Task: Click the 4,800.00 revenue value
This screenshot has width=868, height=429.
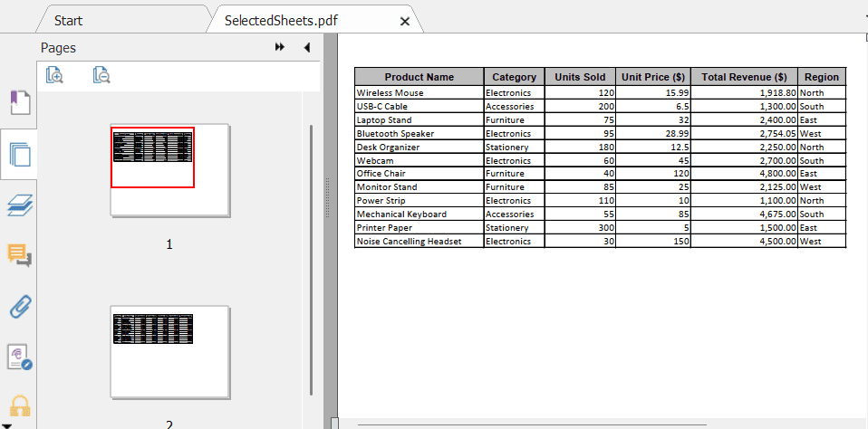Action: click(x=777, y=174)
